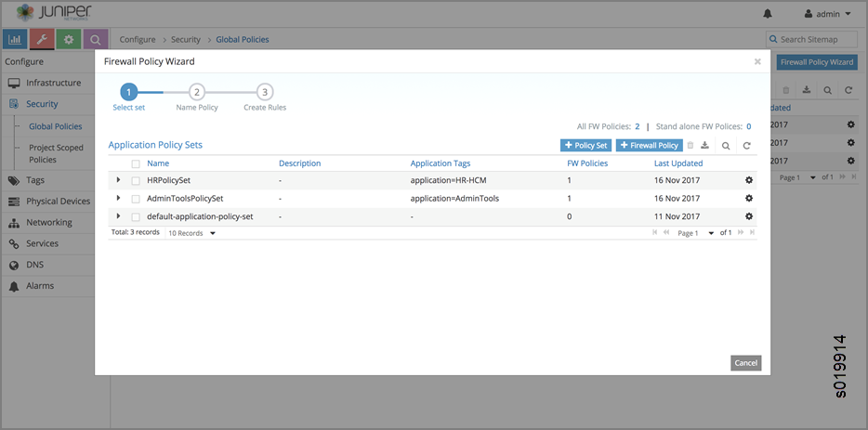Open background Page 1 dropdown behind wizard
Screen dimensions: 868x430
pyautogui.click(x=797, y=177)
